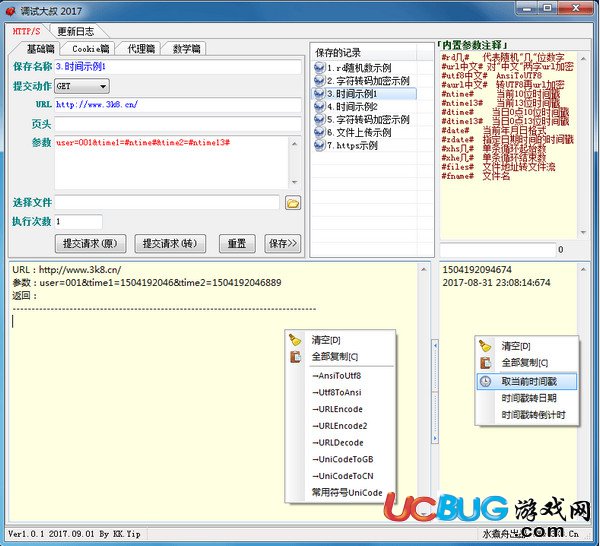Click 内置参数注释 panel scroll up arrow
Viewport: 600px width, 546px height.
coord(583,59)
